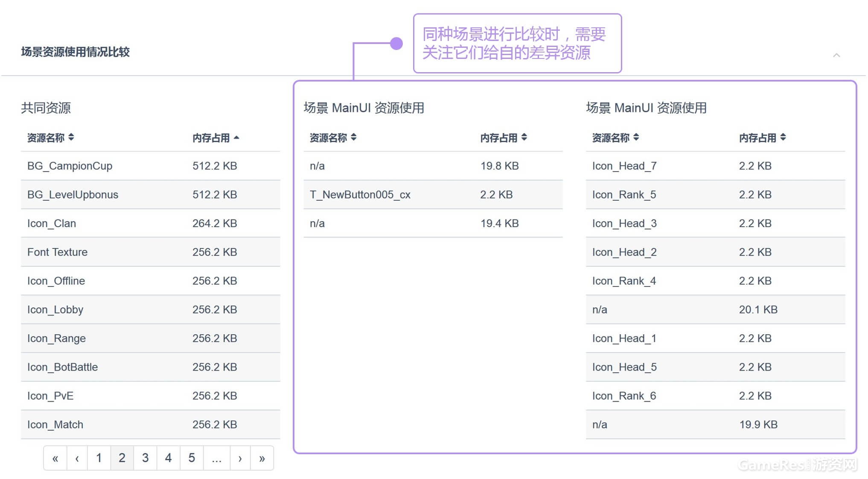
Task: Select page 3 in pagination
Action: [145, 458]
